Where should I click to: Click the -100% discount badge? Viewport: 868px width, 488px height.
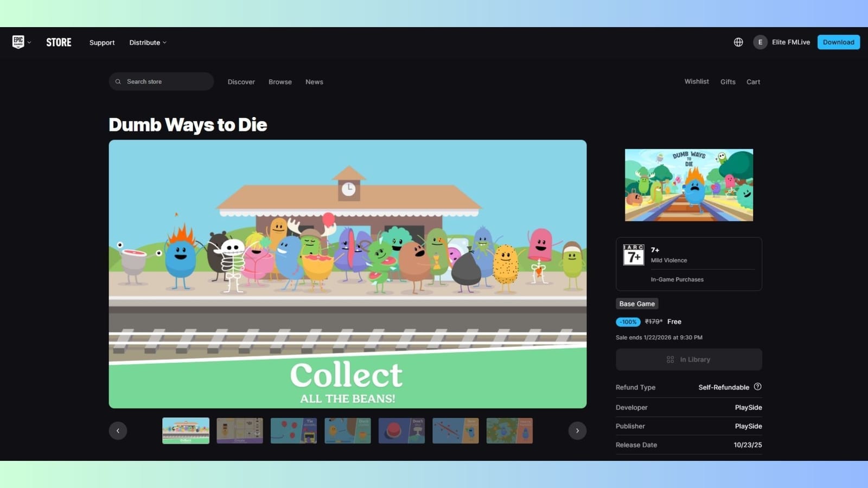(628, 322)
